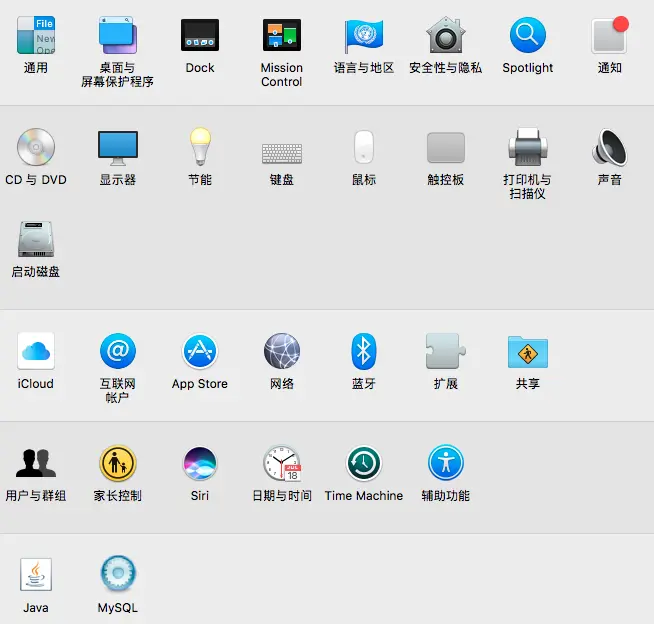The height and width of the screenshot is (624, 654).
Task: Open Time Machine icon
Action: [x=364, y=463]
